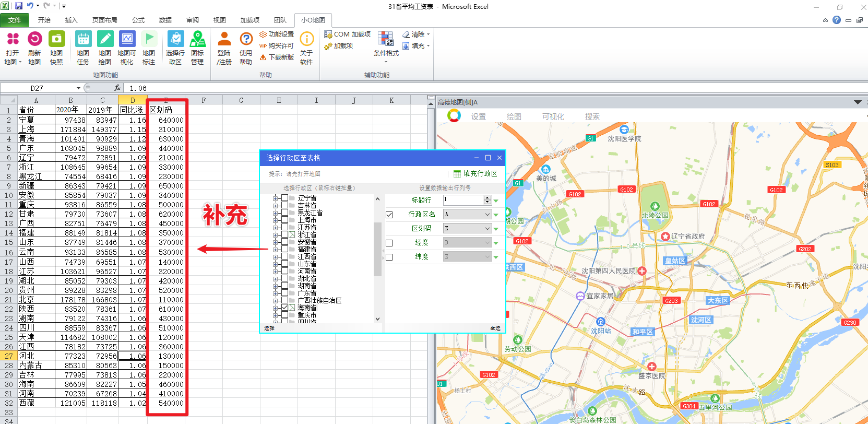Open the 区划码 column dropdown
This screenshot has width=868, height=424.
[487, 229]
